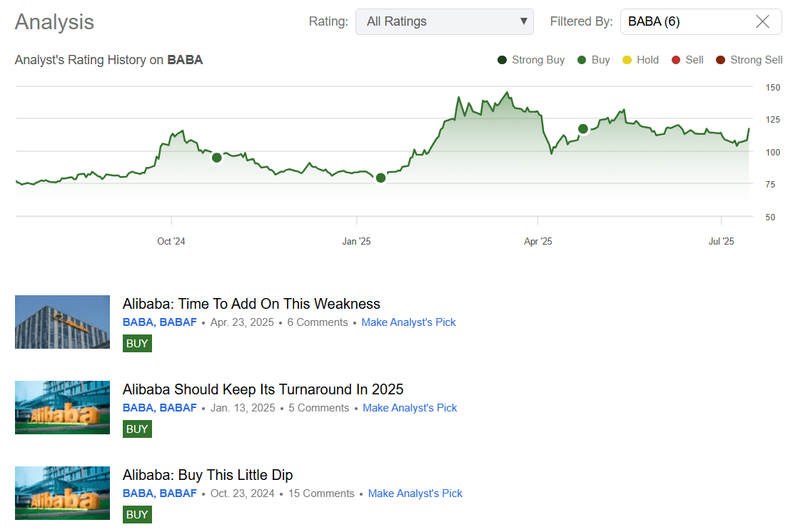The image size is (793, 532).
Task: Toggle the Sell legend red dot
Action: pos(676,60)
